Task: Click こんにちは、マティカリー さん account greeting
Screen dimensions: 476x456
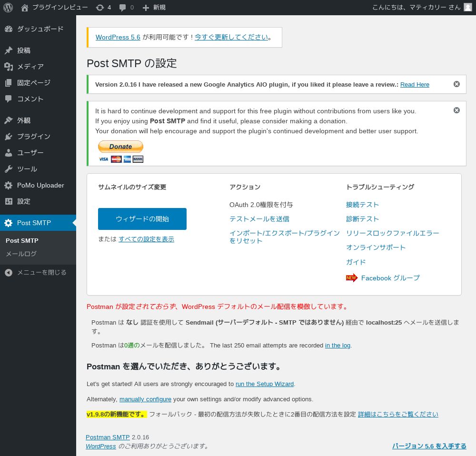Action: point(416,7)
